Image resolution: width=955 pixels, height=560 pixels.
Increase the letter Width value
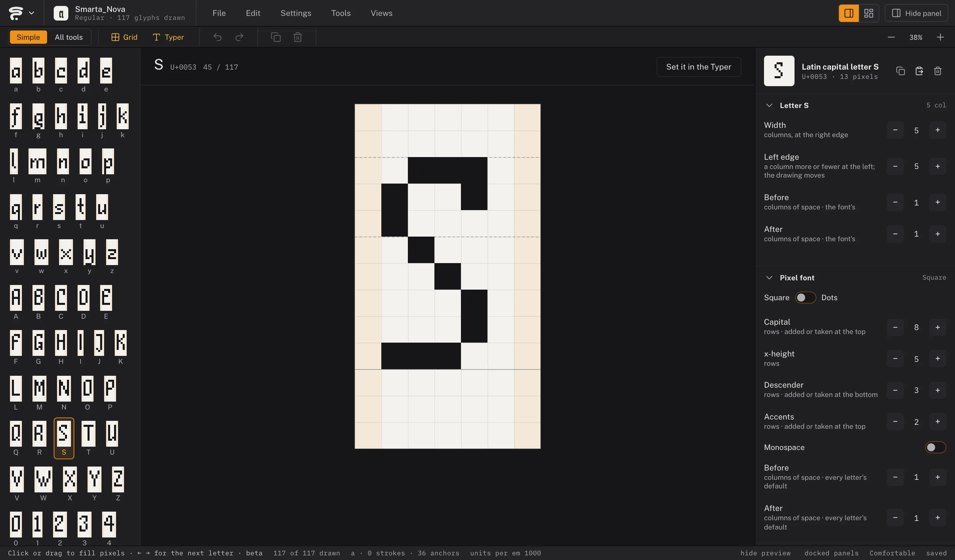click(x=937, y=130)
